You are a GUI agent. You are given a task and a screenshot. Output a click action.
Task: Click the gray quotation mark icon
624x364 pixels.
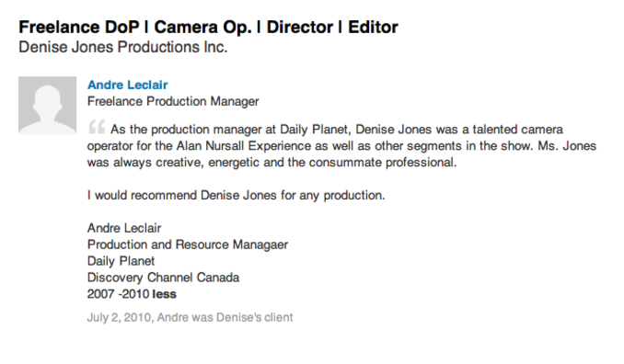[x=97, y=127]
